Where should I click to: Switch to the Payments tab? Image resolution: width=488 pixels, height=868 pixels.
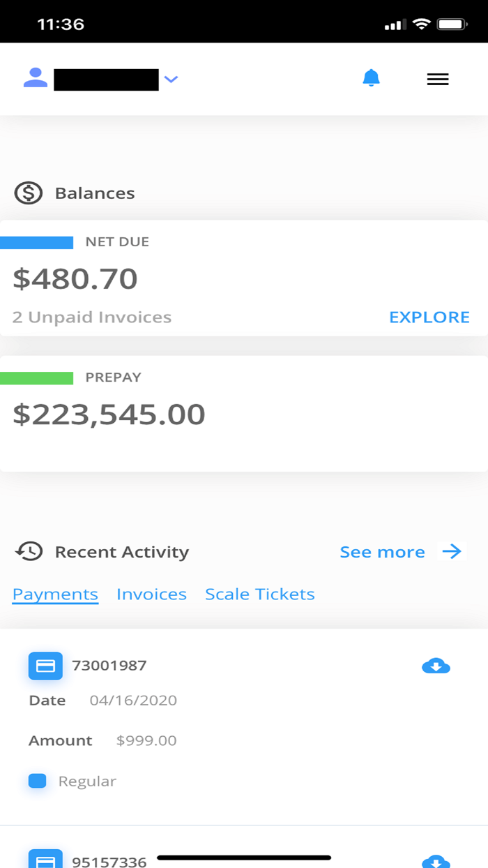point(55,594)
